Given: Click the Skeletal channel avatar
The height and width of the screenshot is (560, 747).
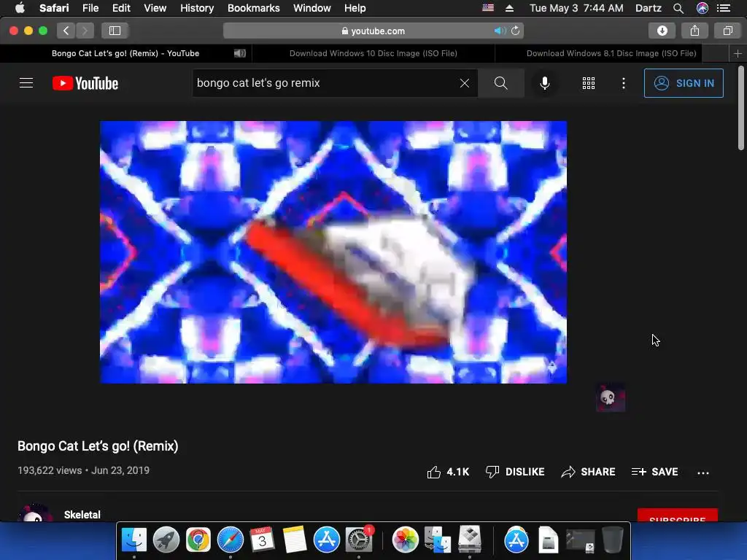Looking at the screenshot, I should click(35, 513).
